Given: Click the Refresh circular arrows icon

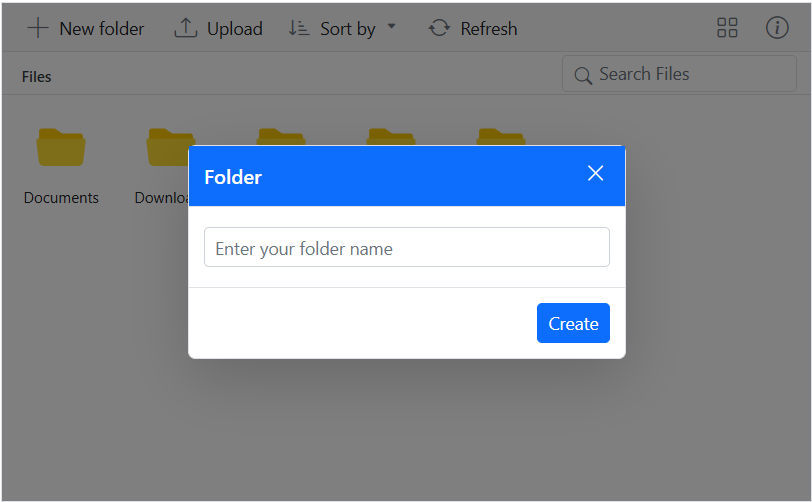Looking at the screenshot, I should (x=439, y=28).
